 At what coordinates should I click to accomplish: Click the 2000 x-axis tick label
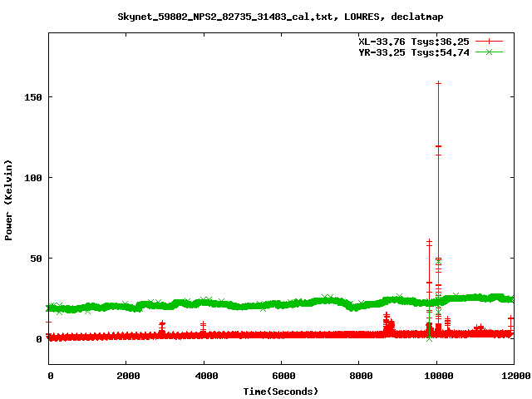click(x=128, y=376)
